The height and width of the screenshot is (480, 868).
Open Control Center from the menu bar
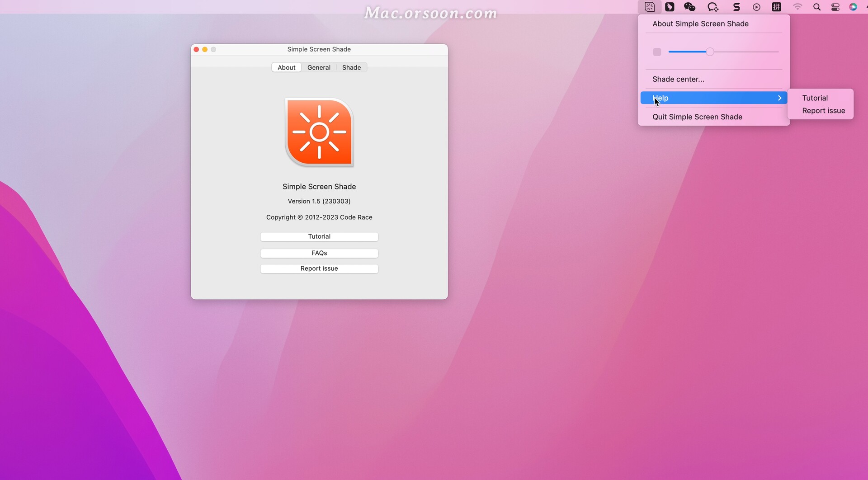pos(835,7)
